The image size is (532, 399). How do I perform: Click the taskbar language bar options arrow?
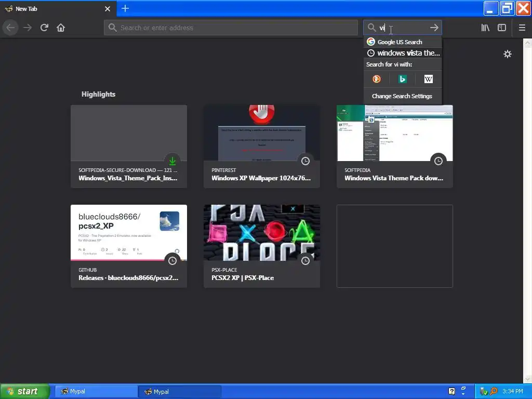463,394
